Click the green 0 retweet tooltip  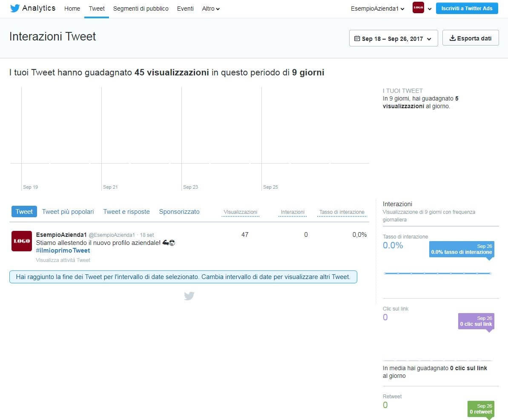tap(481, 408)
